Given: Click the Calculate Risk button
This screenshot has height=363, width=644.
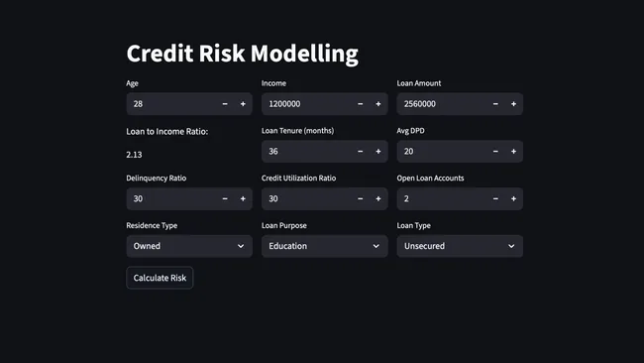Looking at the screenshot, I should [160, 278].
